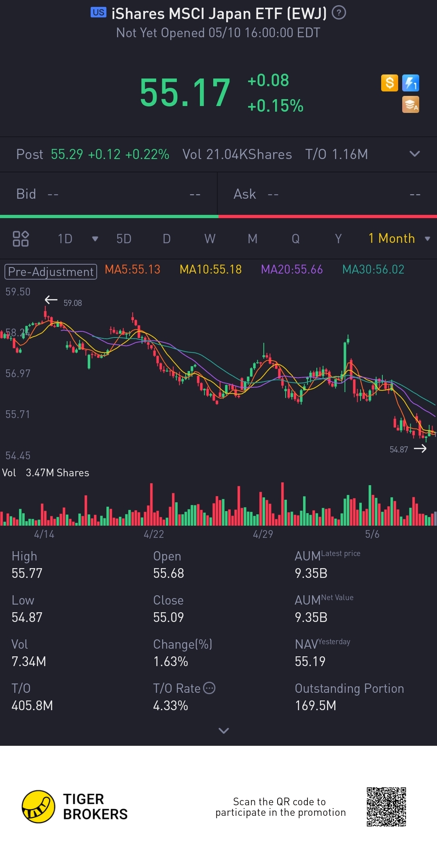Tap the Close 55.09 value
Screen dimensions: 437x868
click(169, 618)
